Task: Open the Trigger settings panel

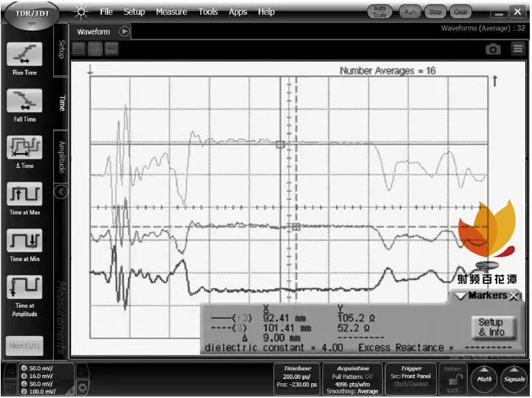Action: tap(411, 380)
